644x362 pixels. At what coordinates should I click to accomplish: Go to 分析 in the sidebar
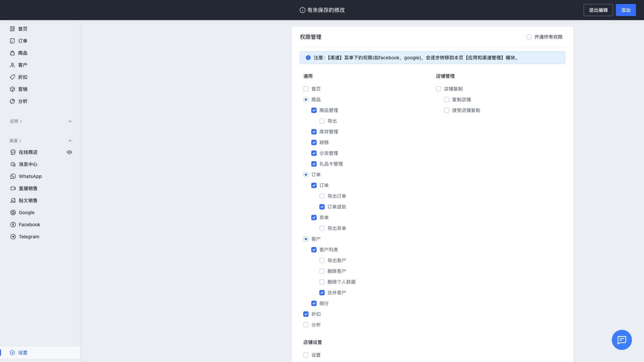tap(22, 101)
